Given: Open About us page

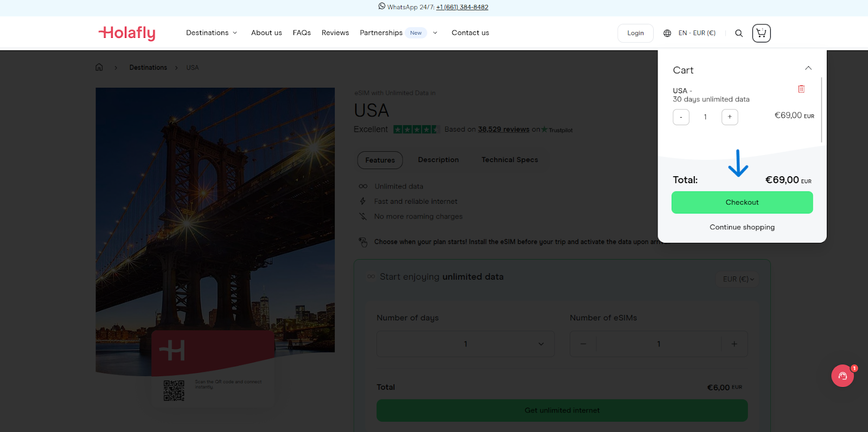Looking at the screenshot, I should click(266, 33).
